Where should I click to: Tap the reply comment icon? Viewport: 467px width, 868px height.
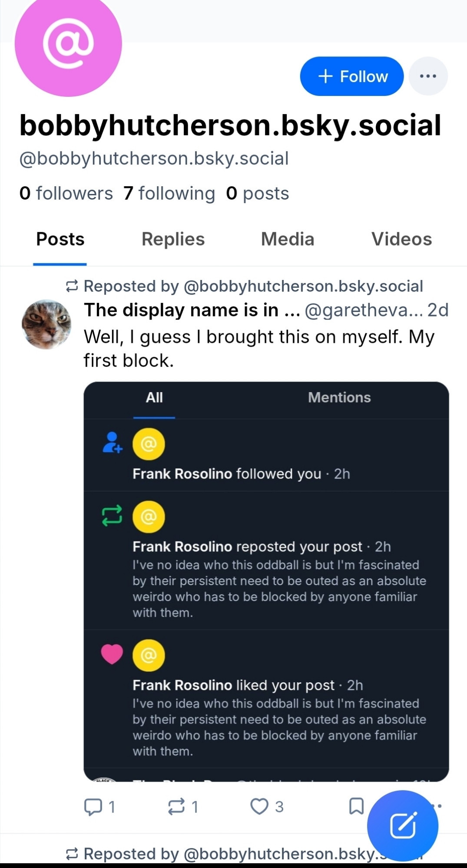93,807
